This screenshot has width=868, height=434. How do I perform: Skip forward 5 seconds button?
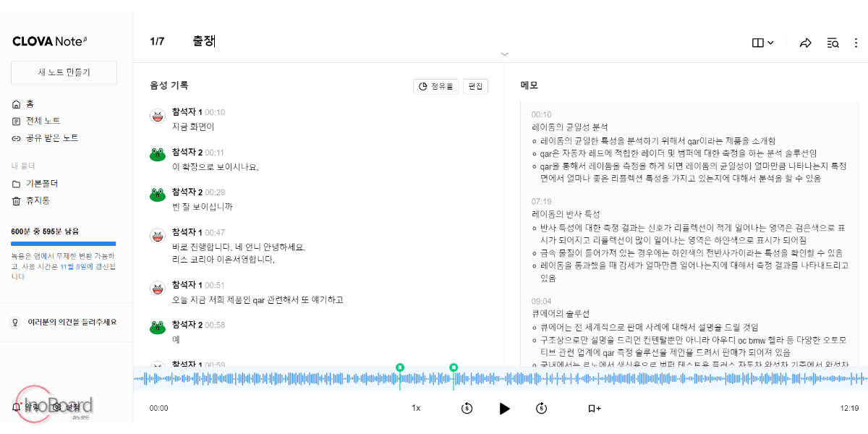click(541, 408)
